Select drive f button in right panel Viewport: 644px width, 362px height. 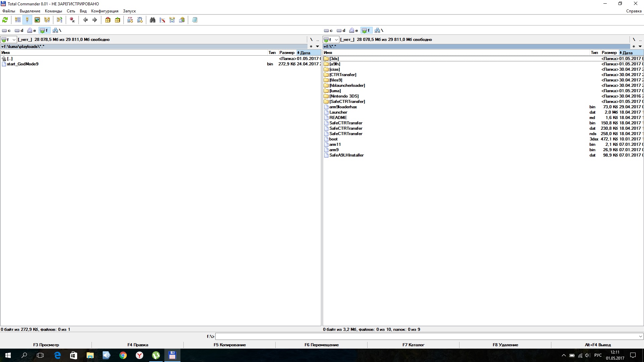coord(367,31)
